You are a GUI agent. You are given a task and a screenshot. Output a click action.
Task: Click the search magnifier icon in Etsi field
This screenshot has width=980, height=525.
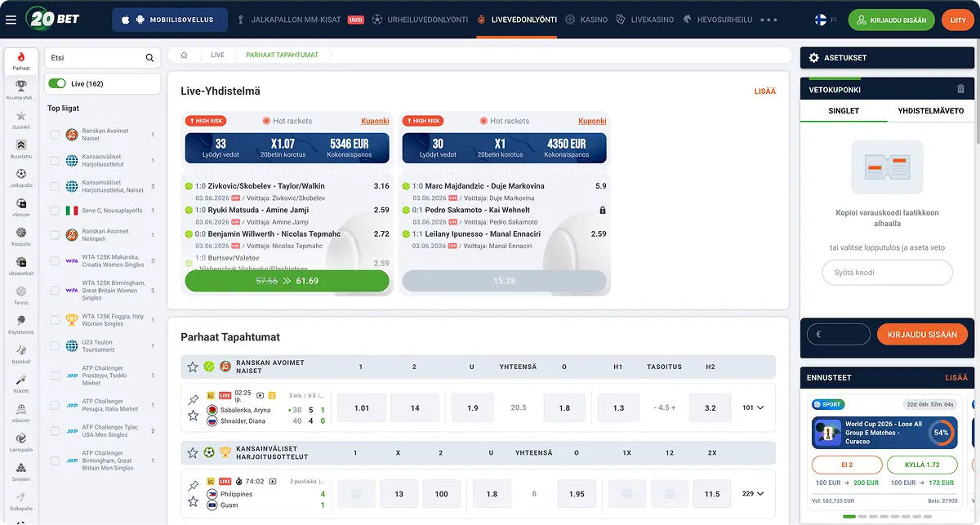[x=149, y=58]
